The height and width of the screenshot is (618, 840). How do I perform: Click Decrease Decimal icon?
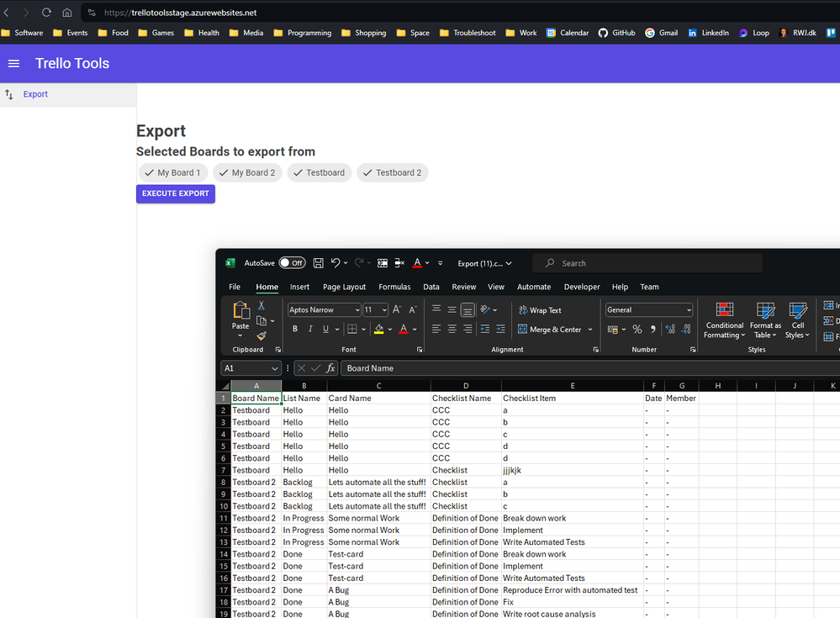(x=686, y=330)
